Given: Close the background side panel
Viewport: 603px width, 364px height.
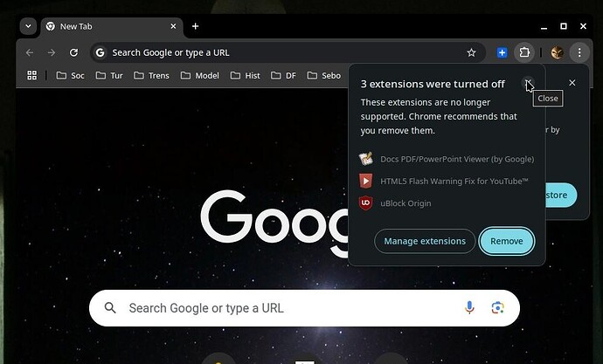Looking at the screenshot, I should pyautogui.click(x=572, y=83).
